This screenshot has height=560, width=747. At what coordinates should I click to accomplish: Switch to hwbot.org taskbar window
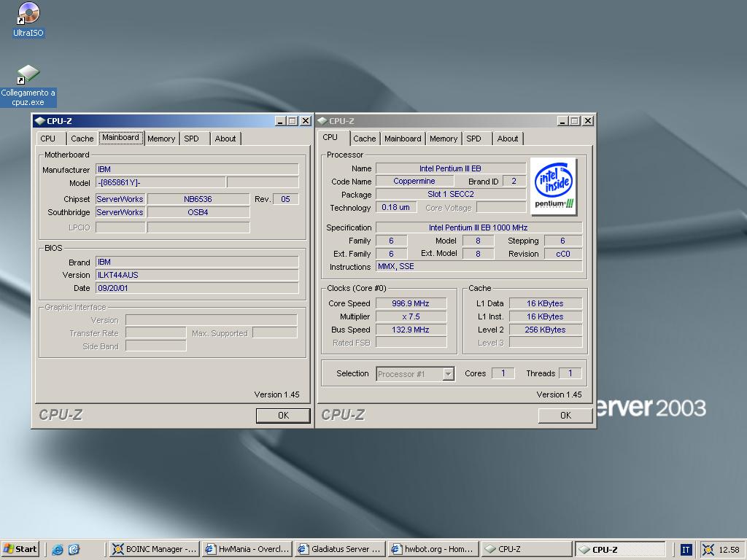(x=433, y=549)
